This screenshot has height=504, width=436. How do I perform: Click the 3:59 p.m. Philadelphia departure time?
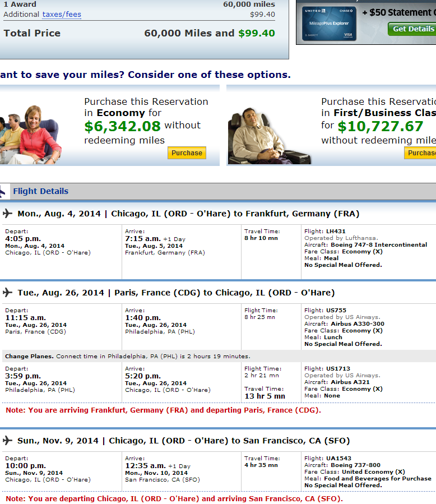(x=23, y=376)
